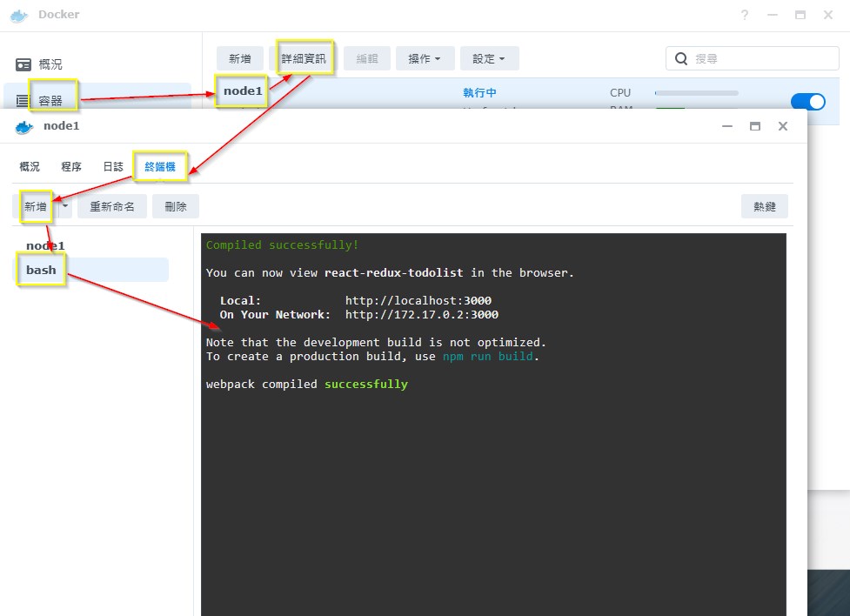Open the 設定 settings dropdown
This screenshot has width=850, height=616.
click(489, 59)
